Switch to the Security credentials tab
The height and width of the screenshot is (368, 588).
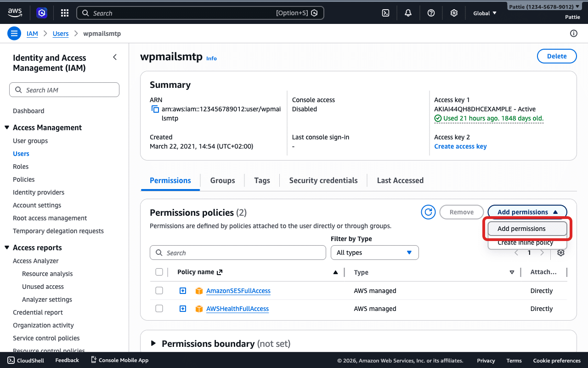pos(323,180)
